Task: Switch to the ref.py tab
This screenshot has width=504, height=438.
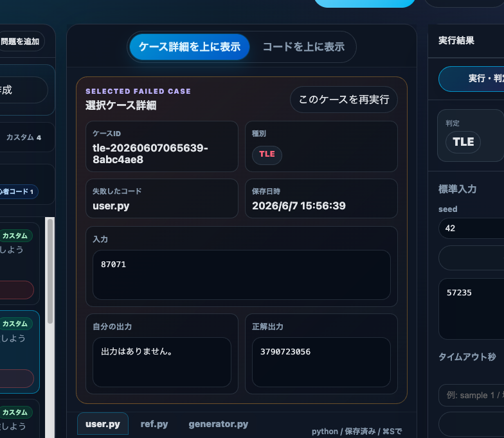Action: pyautogui.click(x=154, y=424)
